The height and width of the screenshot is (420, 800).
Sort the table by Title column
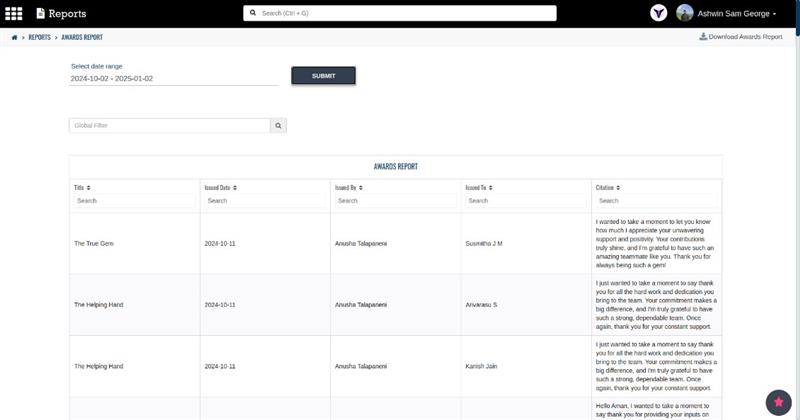(x=82, y=187)
